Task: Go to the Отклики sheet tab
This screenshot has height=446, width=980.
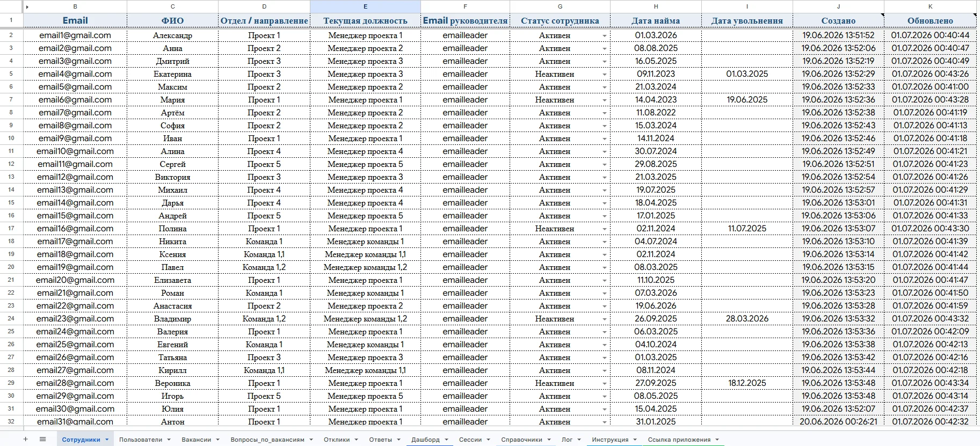Action: [x=337, y=440]
